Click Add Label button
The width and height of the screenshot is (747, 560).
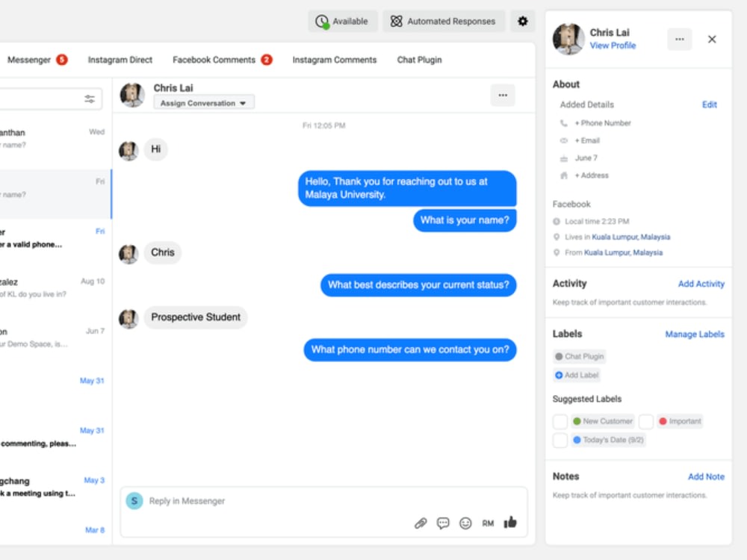tap(577, 376)
